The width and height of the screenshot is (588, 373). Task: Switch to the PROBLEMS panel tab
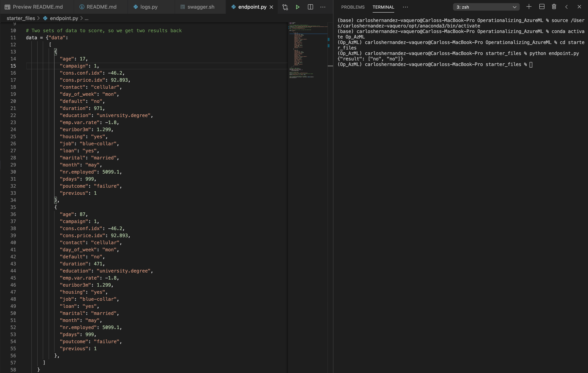point(353,7)
